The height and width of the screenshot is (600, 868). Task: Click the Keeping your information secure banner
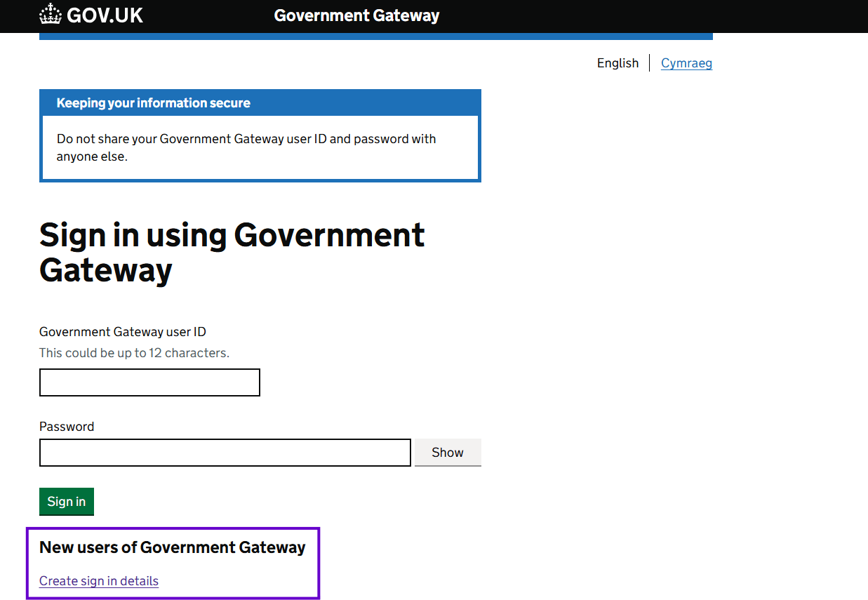[x=153, y=102]
